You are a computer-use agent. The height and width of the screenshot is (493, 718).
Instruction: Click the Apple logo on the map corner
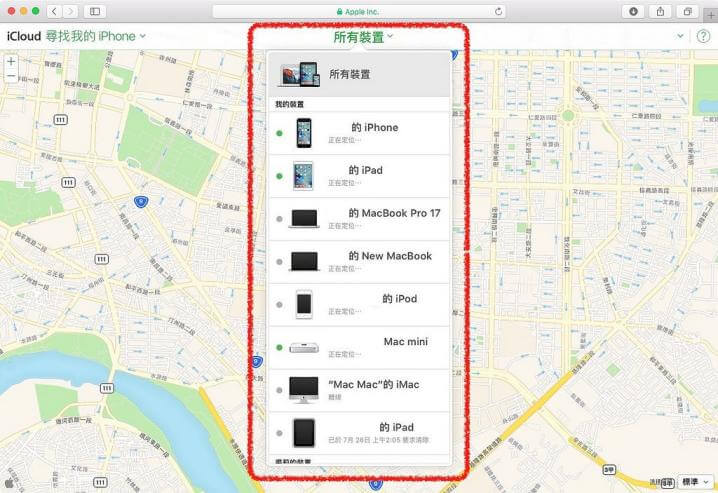tap(9, 483)
